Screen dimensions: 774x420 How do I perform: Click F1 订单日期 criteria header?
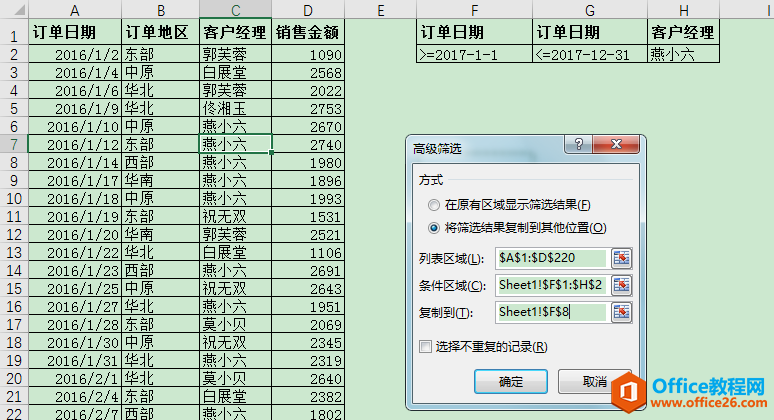pyautogui.click(x=474, y=33)
